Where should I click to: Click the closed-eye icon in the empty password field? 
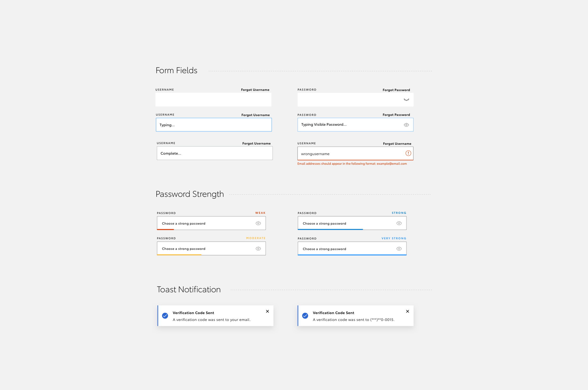coord(406,99)
